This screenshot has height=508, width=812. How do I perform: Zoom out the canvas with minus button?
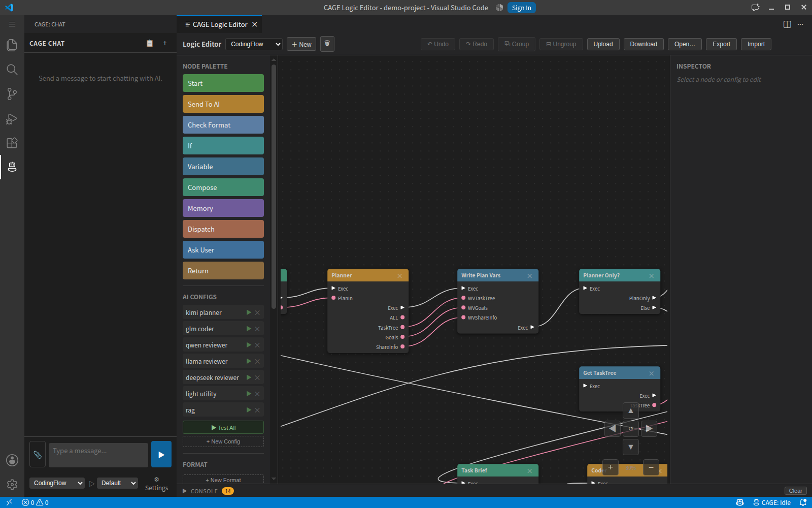click(651, 467)
